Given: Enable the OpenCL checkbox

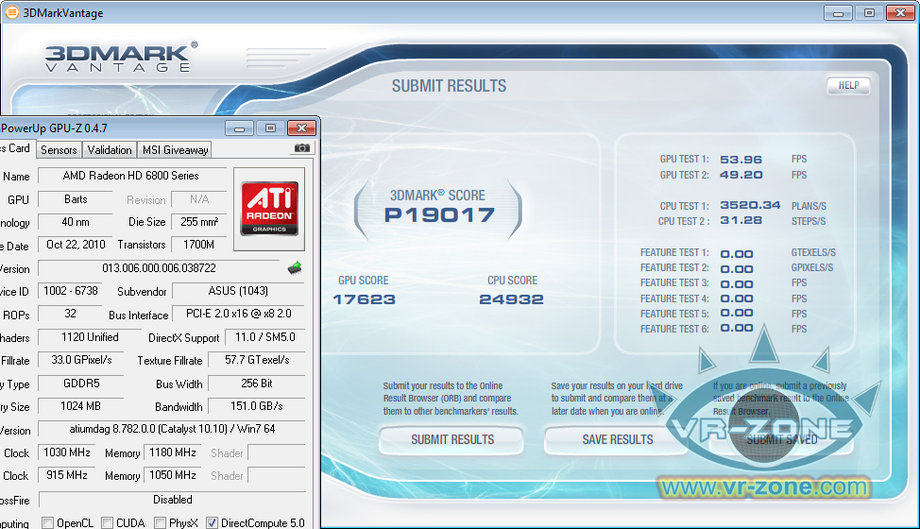Looking at the screenshot, I should [x=47, y=522].
